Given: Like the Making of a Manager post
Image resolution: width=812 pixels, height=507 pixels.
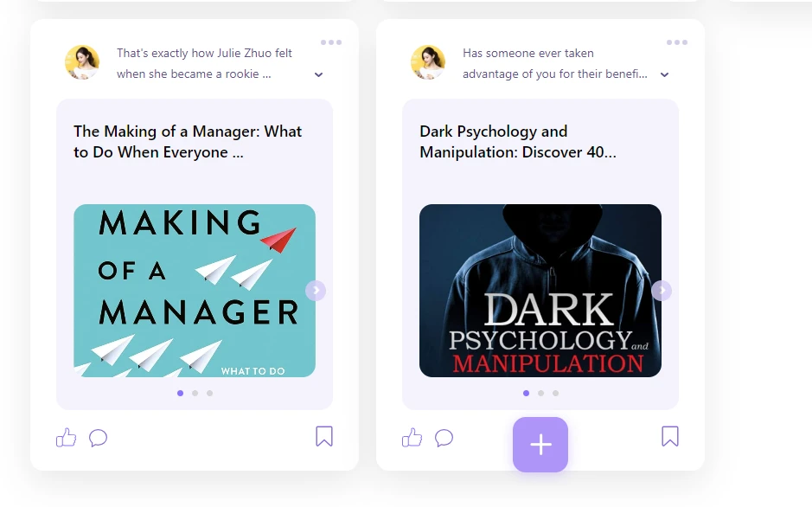Looking at the screenshot, I should pyautogui.click(x=66, y=438).
